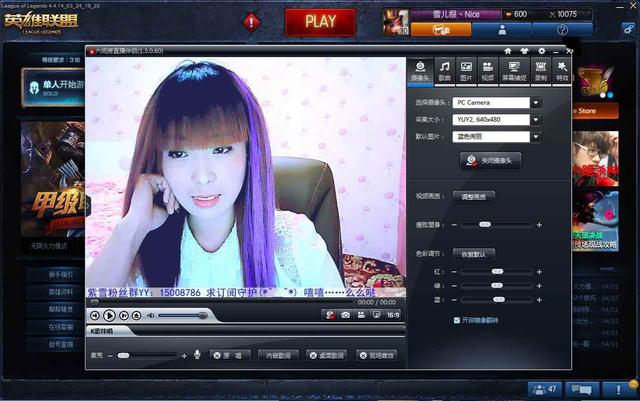Decrease green with its minus button
640x401 pixels.
[x=454, y=286]
